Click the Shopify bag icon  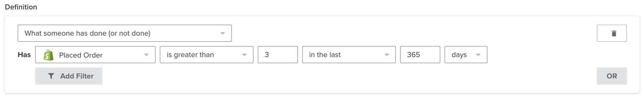click(48, 55)
